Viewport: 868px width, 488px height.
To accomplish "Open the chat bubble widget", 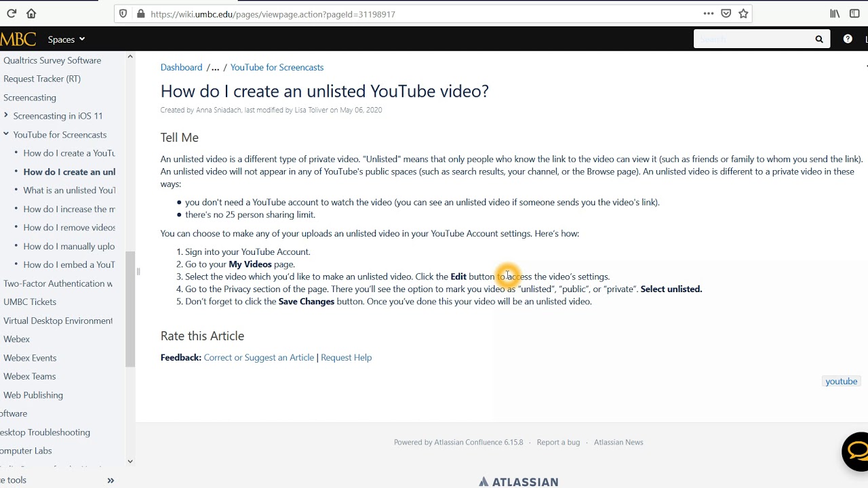I will click(x=857, y=451).
